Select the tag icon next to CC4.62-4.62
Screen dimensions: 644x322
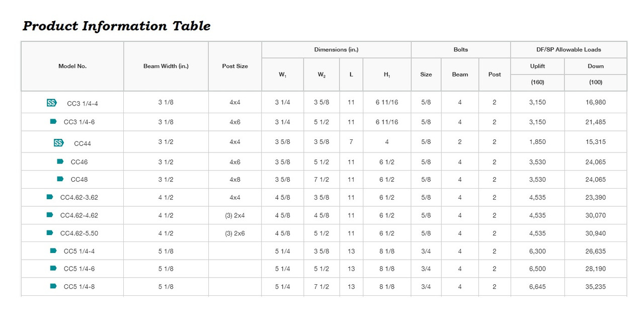[x=50, y=215]
